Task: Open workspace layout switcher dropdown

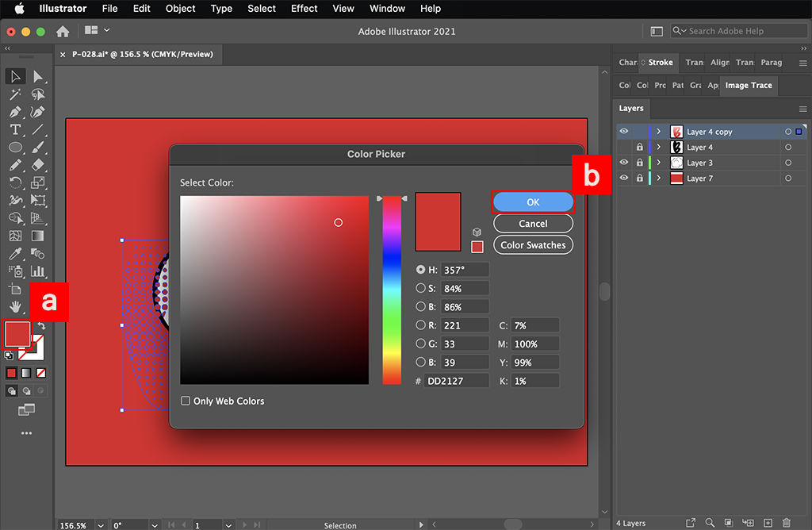Action: [x=98, y=31]
